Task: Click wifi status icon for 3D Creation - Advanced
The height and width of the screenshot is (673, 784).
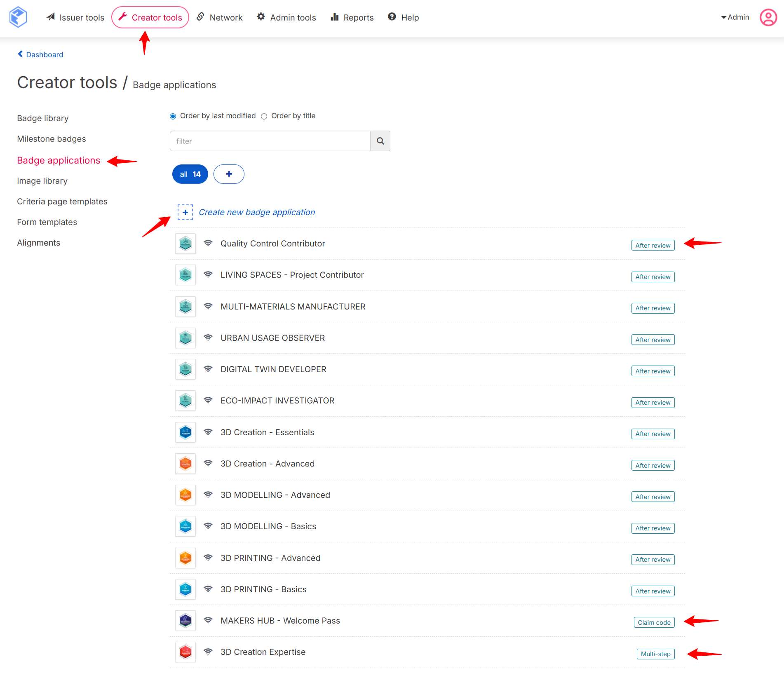Action: [208, 463]
